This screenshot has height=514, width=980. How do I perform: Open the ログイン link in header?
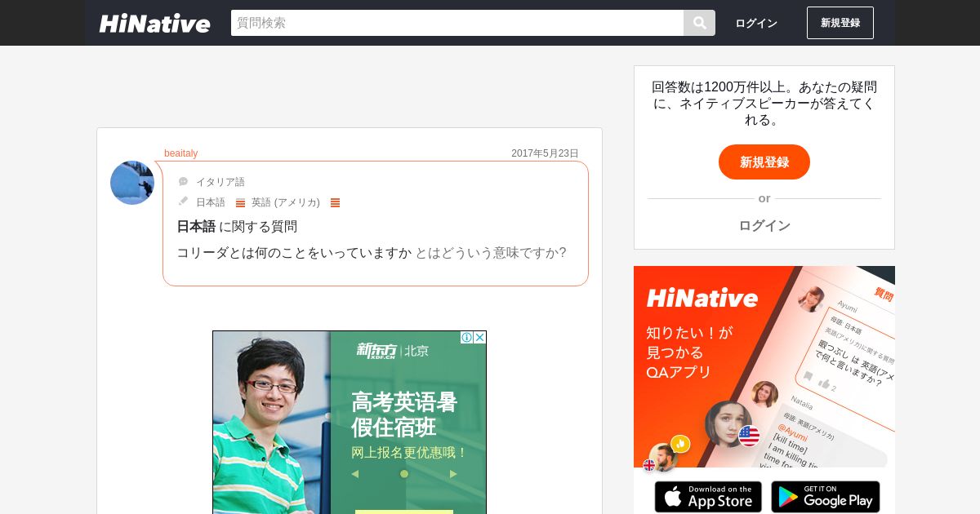756,23
